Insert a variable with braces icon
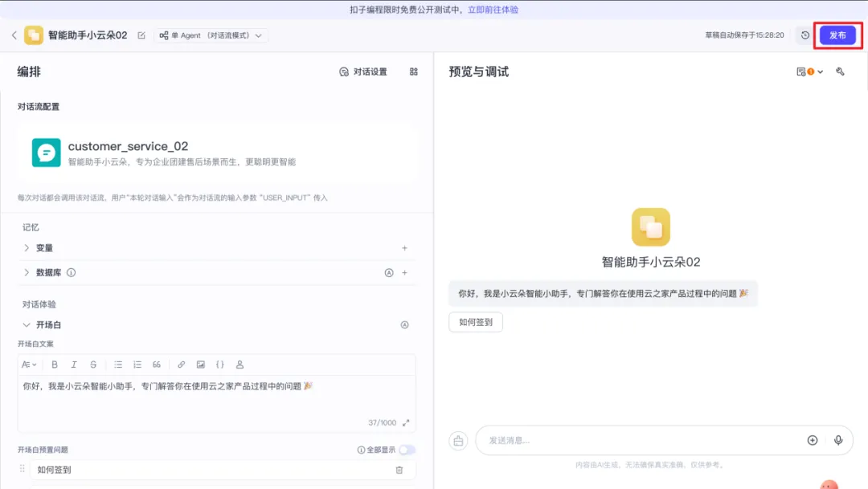Viewport: 868px width, 489px height. click(x=219, y=365)
